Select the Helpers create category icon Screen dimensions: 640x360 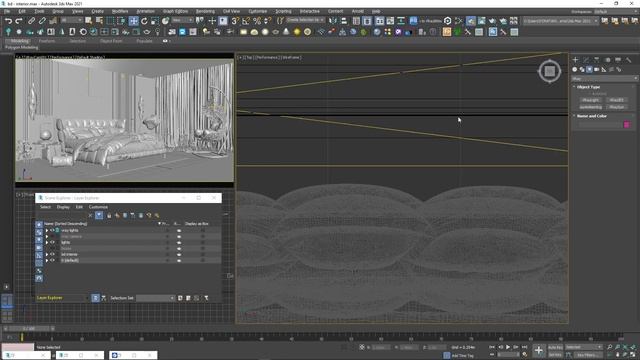604,69
